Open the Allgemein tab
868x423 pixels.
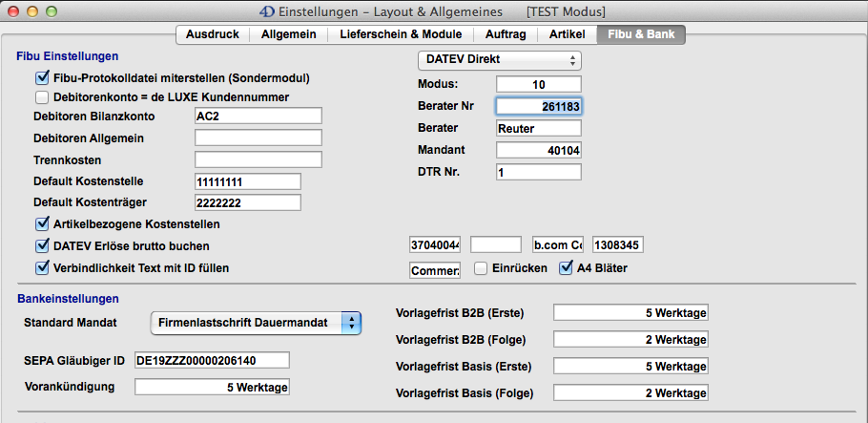[x=290, y=34]
